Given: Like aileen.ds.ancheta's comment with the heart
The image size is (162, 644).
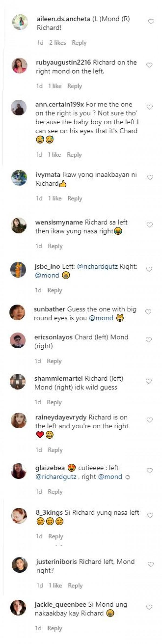Looking at the screenshot, I should tap(151, 22).
